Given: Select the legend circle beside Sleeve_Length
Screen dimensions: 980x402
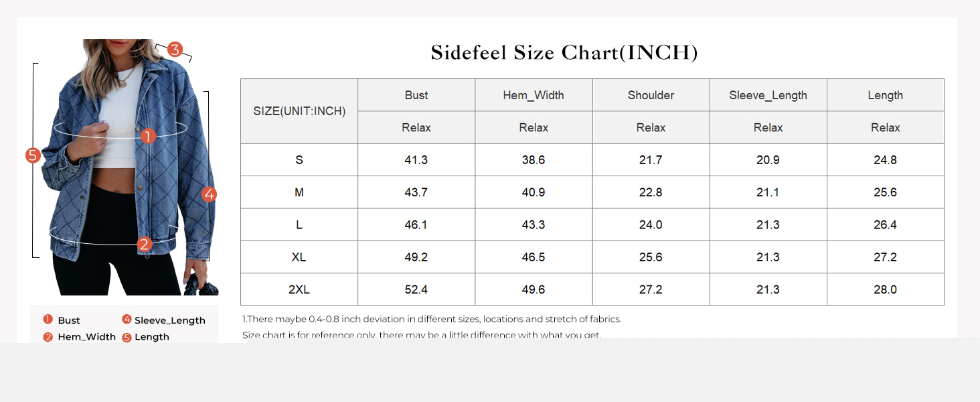Looking at the screenshot, I should tap(127, 320).
